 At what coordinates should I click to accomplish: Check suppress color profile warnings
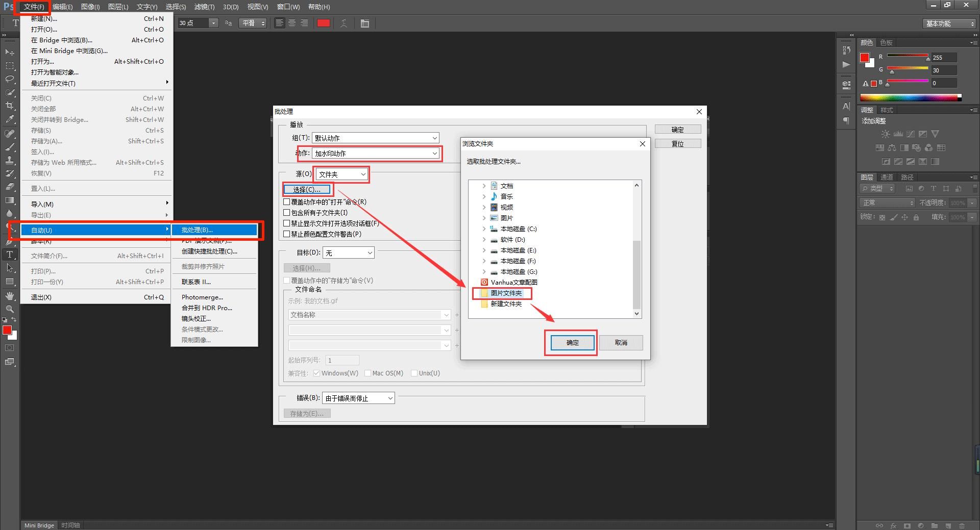[x=287, y=234]
